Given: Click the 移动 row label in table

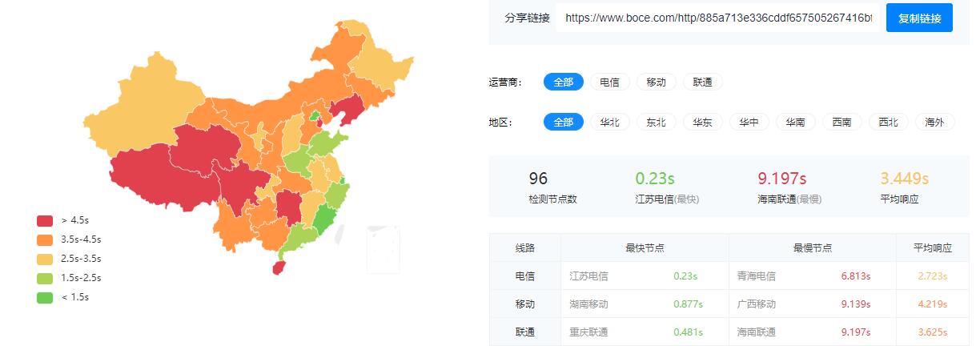Looking at the screenshot, I should [x=525, y=304].
